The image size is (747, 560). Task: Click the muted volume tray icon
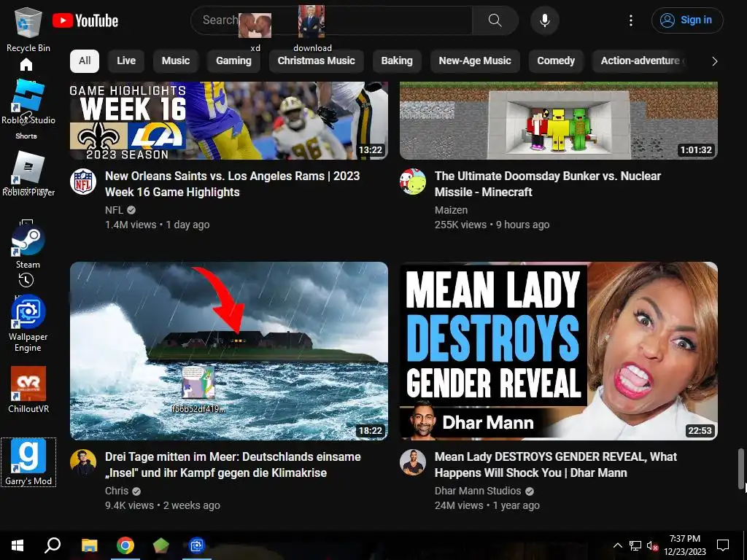coord(652,545)
